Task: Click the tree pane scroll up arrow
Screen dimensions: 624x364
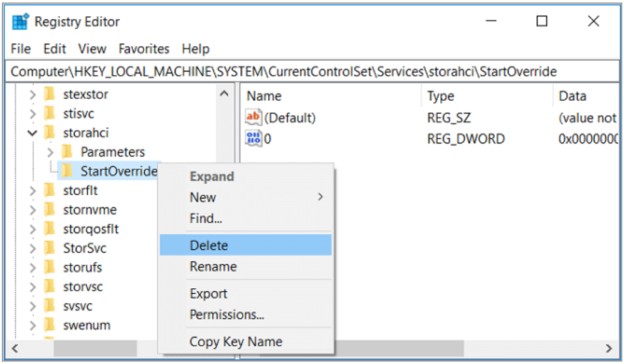Action: coord(224,94)
